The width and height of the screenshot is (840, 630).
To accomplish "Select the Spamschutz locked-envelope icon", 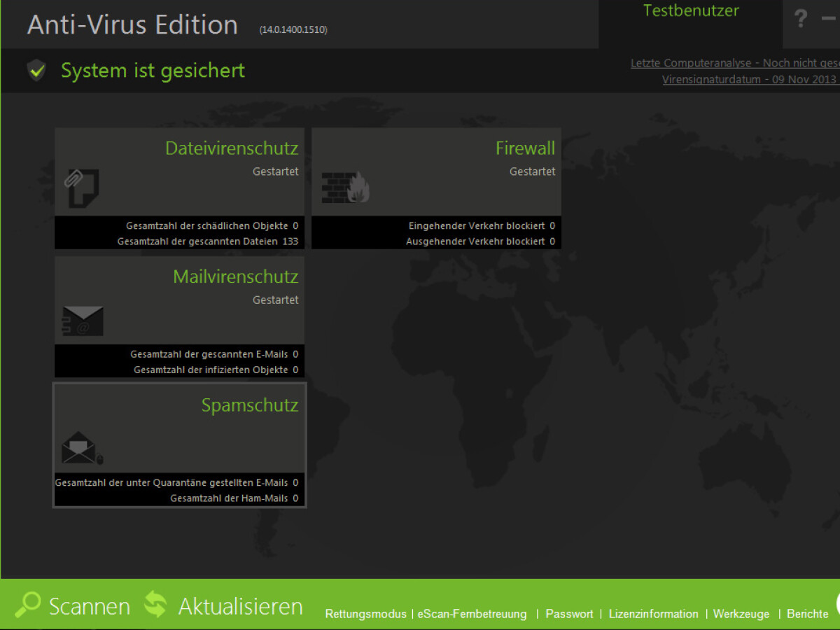I will pos(82,447).
